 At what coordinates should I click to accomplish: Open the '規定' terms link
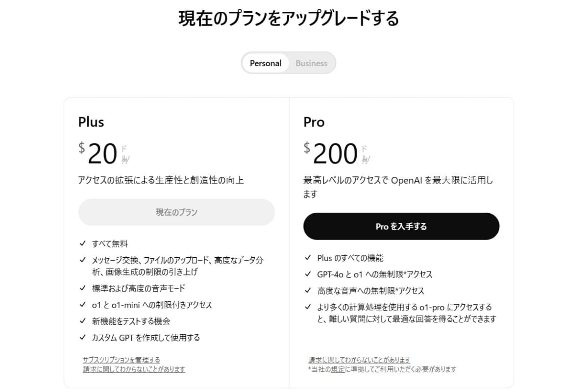[337, 369]
